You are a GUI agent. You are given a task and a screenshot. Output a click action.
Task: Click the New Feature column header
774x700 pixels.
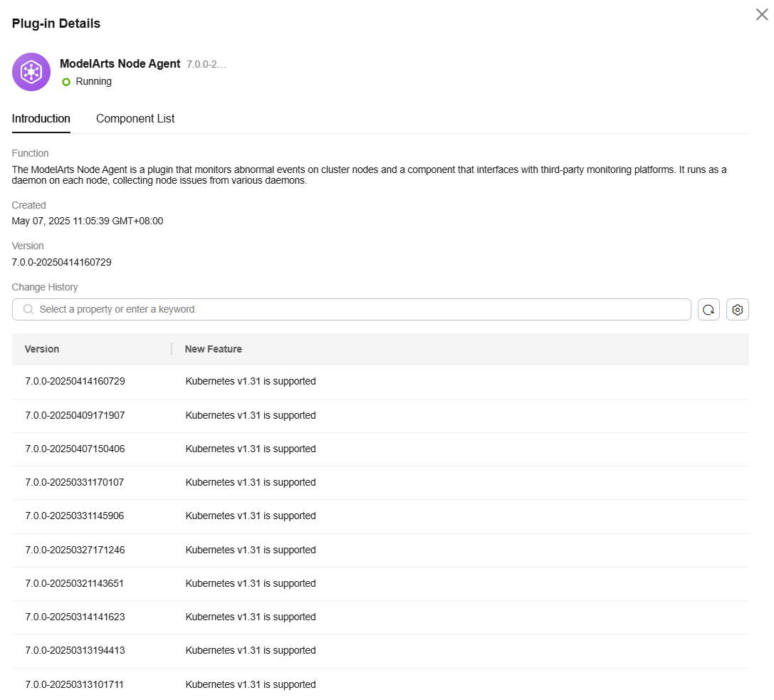tap(213, 349)
